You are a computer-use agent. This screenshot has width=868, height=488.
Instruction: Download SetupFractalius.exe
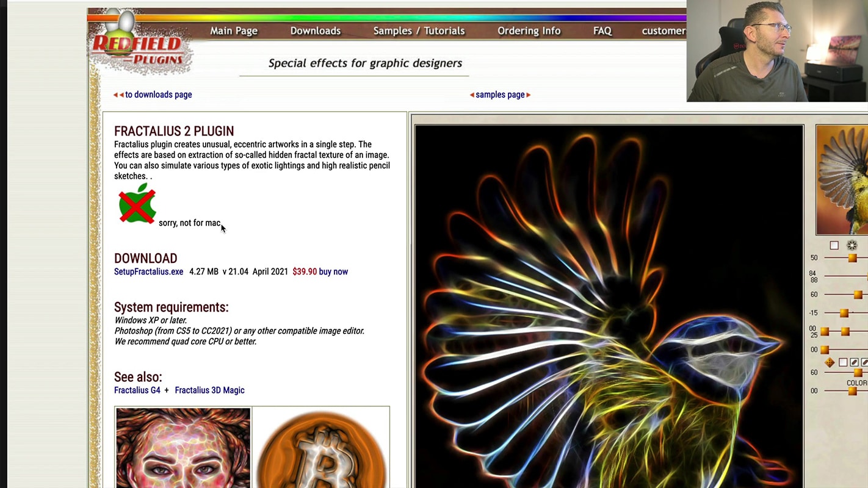point(148,271)
